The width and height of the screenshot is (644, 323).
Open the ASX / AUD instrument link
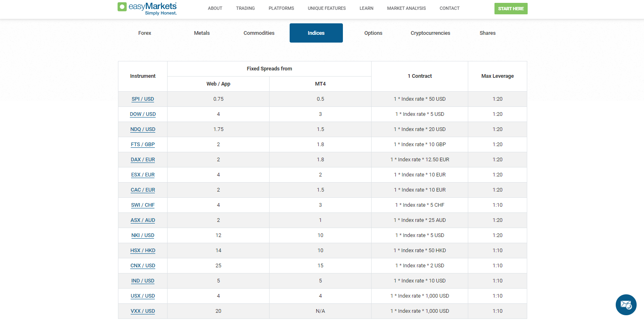pos(143,220)
